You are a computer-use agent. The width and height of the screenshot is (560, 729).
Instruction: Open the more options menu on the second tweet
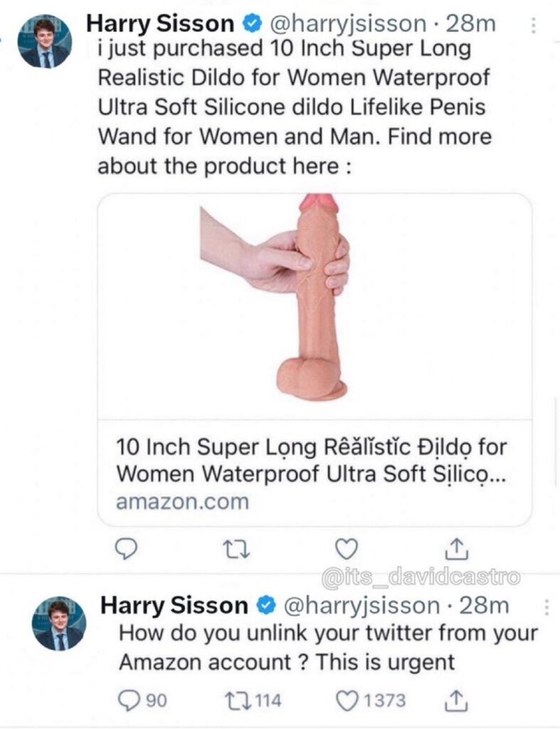546,607
